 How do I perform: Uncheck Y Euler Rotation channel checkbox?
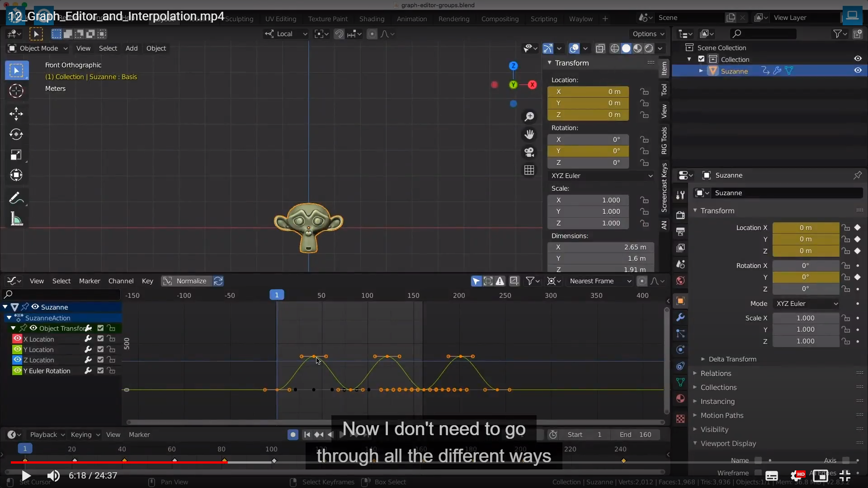(x=100, y=371)
